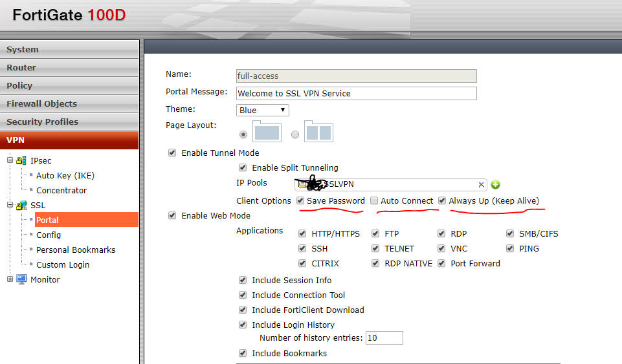Click the Monitor screen icon
The height and width of the screenshot is (364, 622).
click(x=21, y=279)
